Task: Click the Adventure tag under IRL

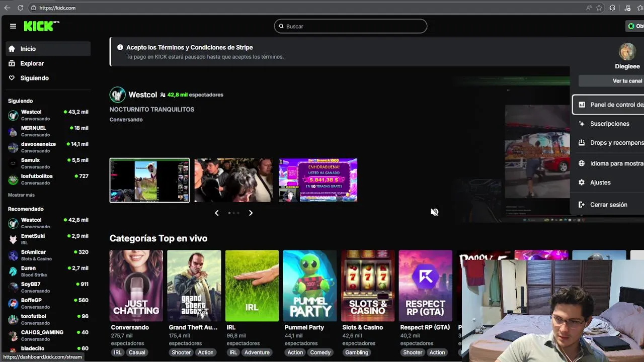Action: [257, 352]
